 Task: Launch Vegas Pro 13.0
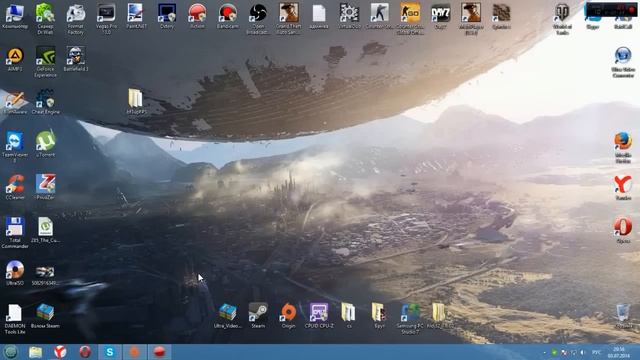pos(106,18)
